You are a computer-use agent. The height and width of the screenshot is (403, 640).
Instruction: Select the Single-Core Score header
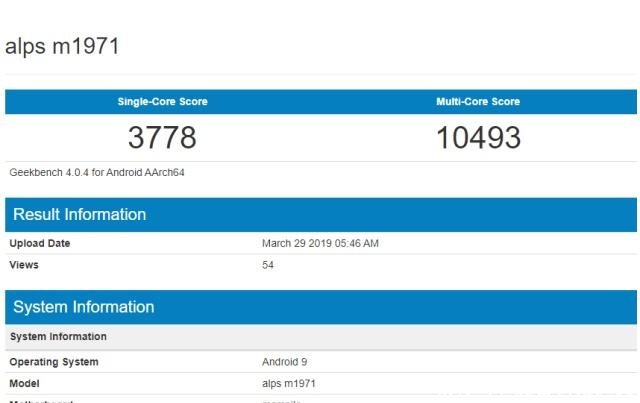click(x=163, y=102)
